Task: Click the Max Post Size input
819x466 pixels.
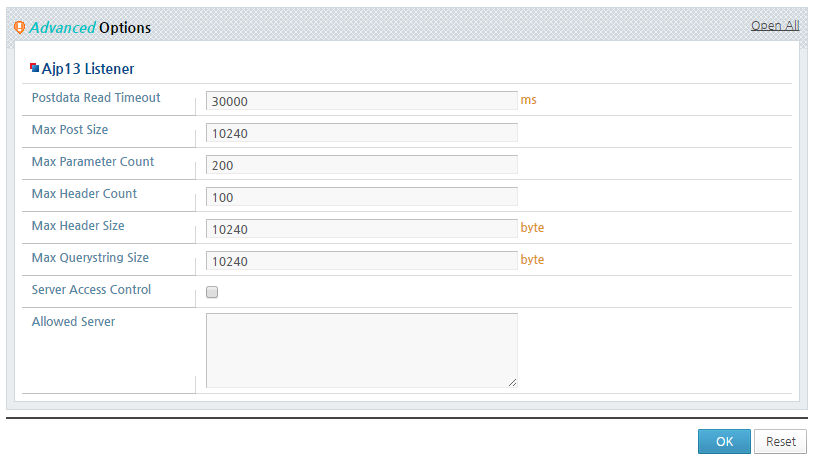Action: pos(361,133)
